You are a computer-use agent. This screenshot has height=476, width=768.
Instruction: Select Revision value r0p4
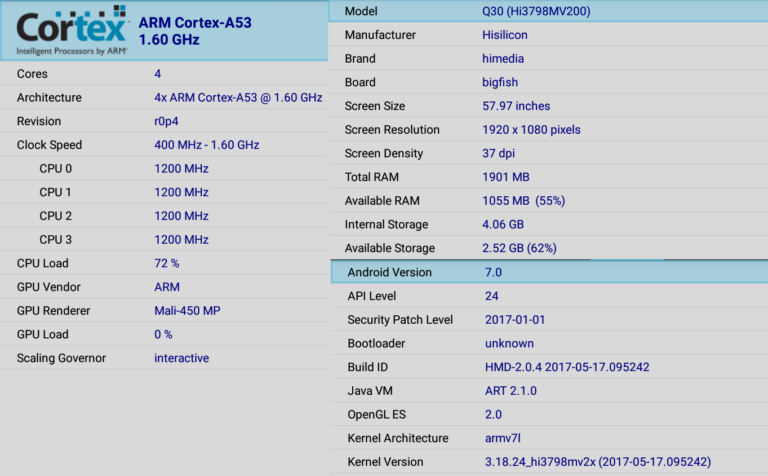pos(166,121)
